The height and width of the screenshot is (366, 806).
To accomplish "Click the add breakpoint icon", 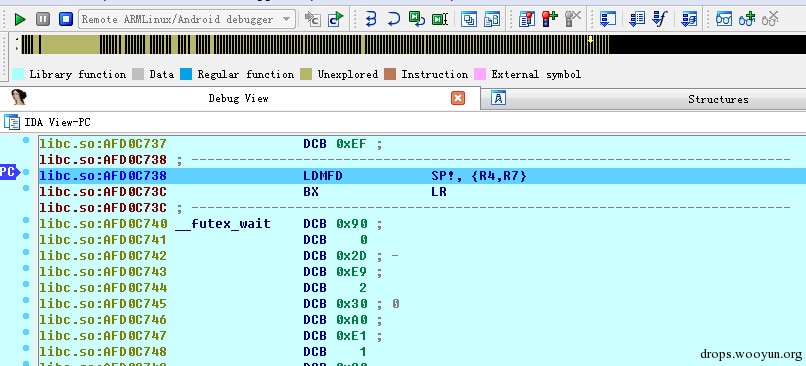I will pos(549,20).
